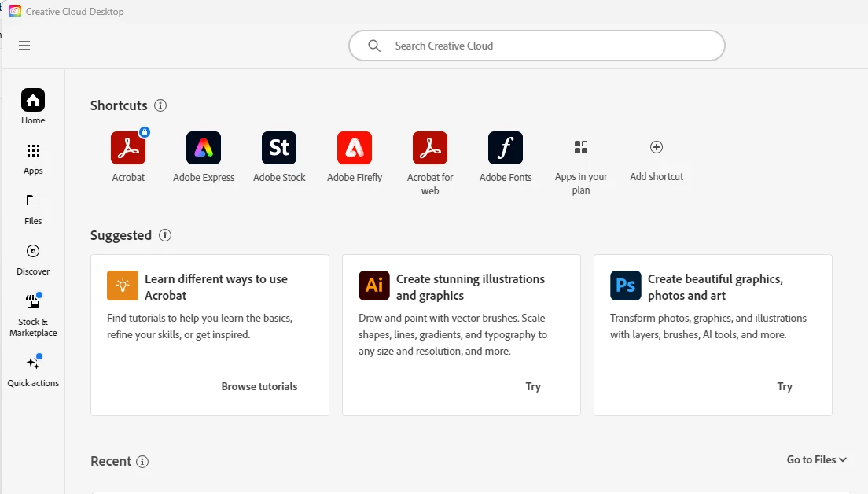Open the hamburger menu icon

(24, 46)
